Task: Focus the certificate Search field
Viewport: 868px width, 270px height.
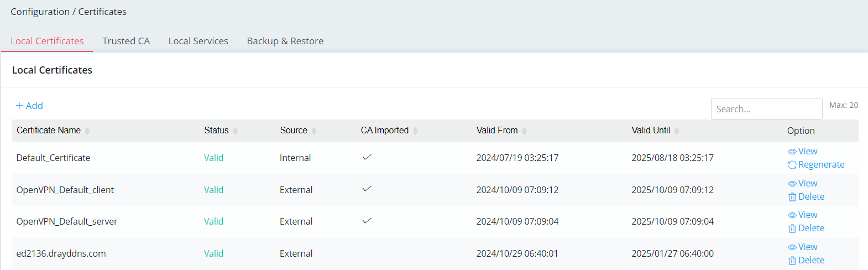Action: (767, 109)
